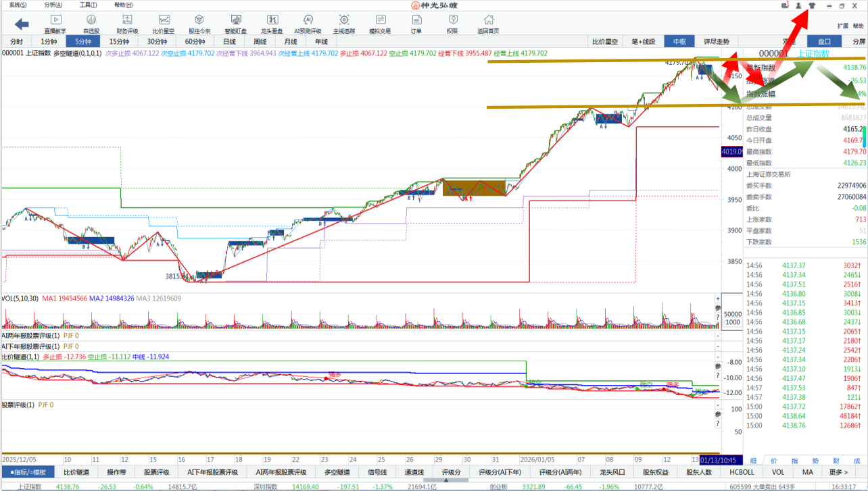Click 主线选股 stock picking icon
Screen dimensions: 868x491
[x=344, y=24]
